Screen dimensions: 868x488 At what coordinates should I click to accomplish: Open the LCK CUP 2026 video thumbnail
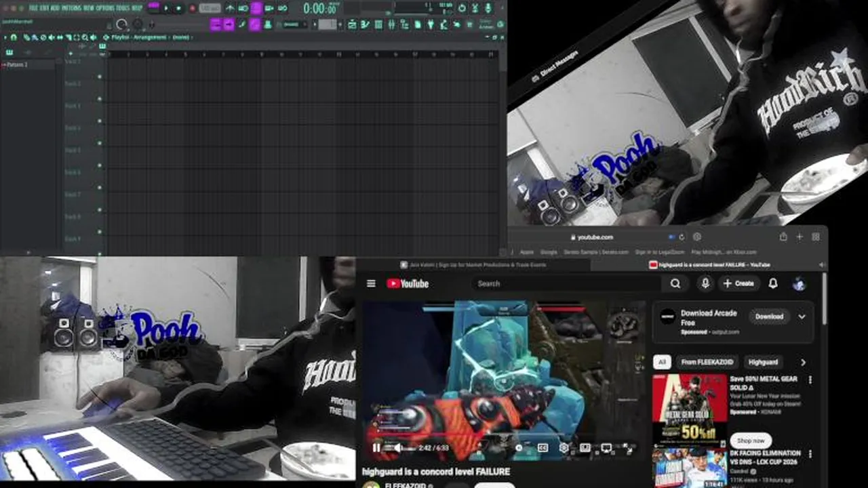690,468
